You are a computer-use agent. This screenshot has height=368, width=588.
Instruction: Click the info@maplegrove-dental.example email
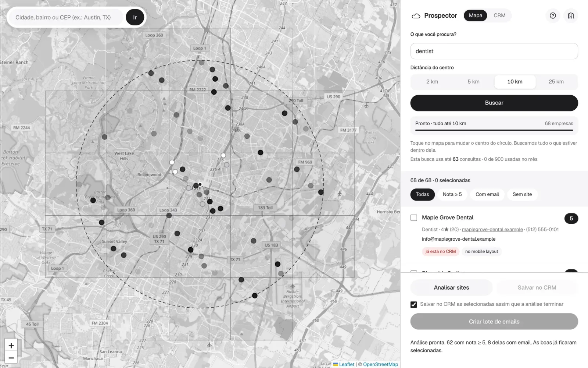tap(459, 239)
